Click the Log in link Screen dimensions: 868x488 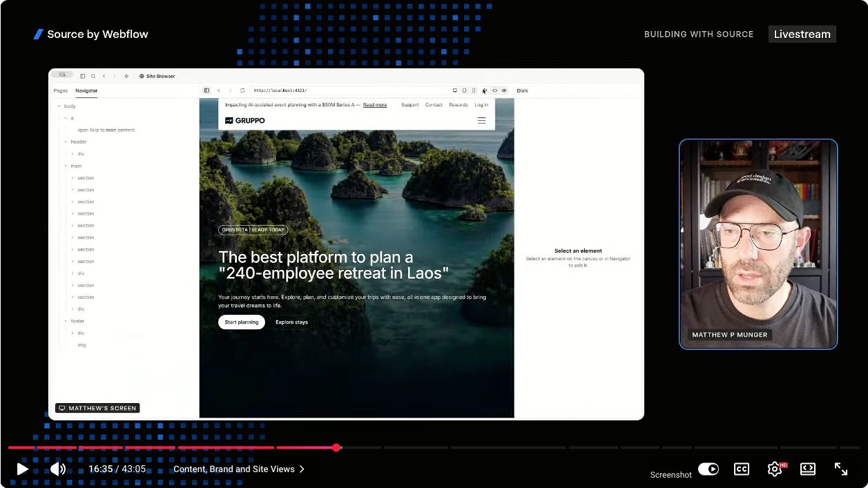pos(481,105)
